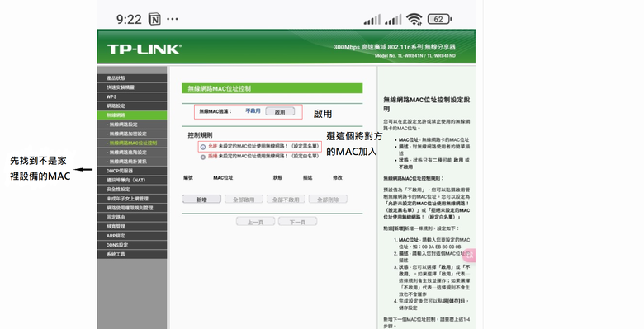644x329 pixels.
Task: Click the 狀態 column header
Action: pyautogui.click(x=277, y=177)
